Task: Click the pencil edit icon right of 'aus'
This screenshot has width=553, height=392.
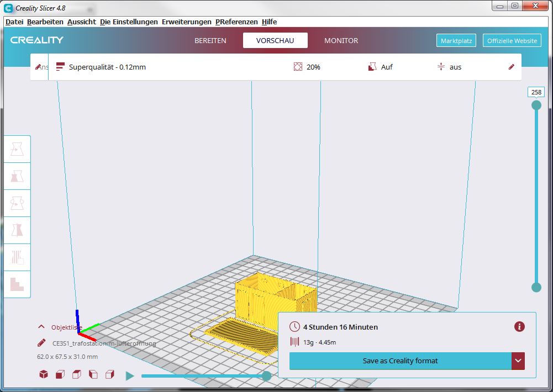Action: (x=512, y=67)
